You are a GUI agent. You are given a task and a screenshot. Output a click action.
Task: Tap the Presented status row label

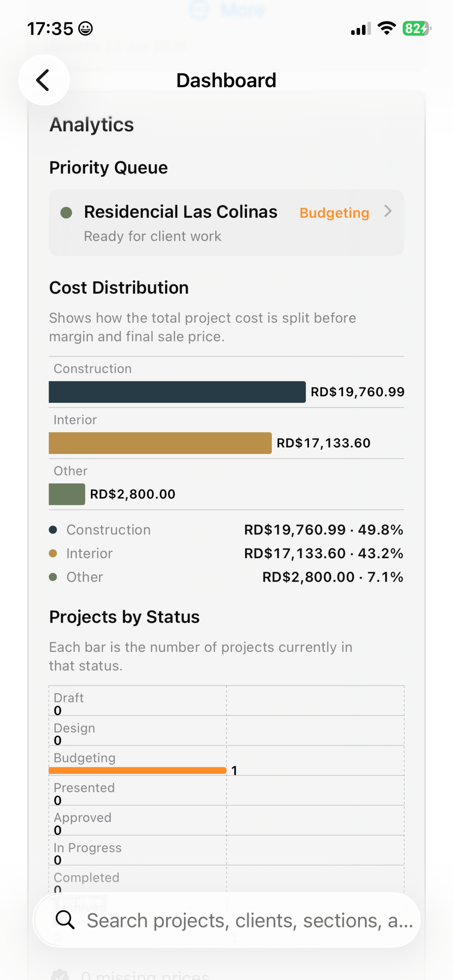84,787
